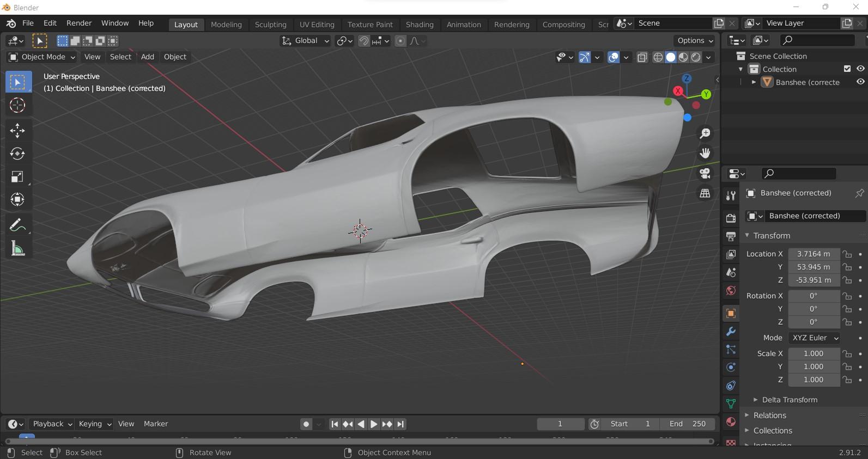The image size is (868, 459).
Task: Select the Measure tool
Action: click(17, 249)
